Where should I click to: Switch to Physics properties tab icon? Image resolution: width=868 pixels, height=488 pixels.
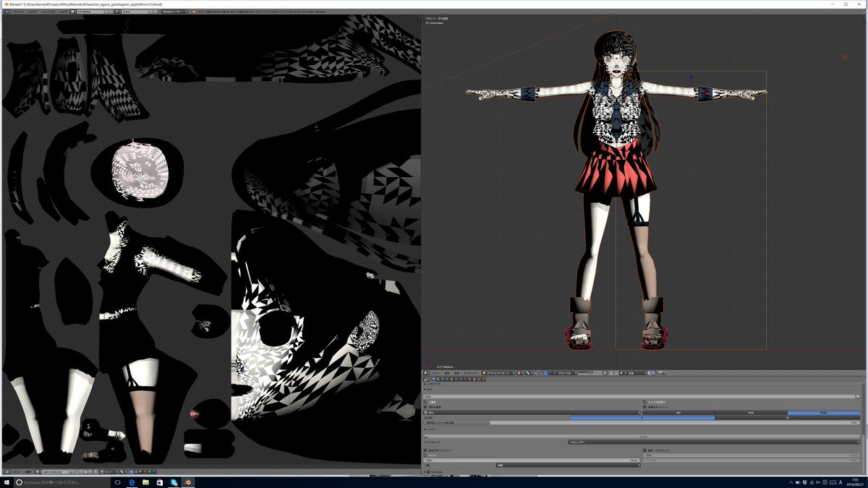(483, 380)
